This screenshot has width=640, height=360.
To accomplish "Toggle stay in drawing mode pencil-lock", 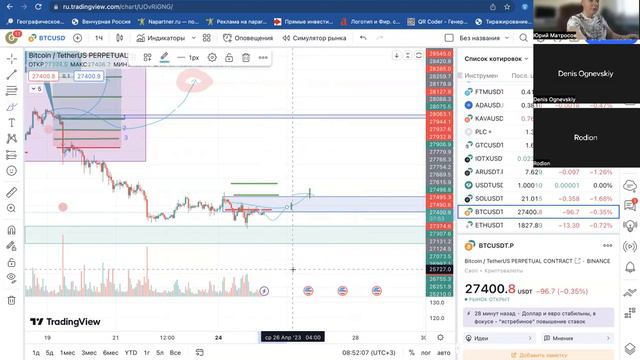I will [11, 246].
